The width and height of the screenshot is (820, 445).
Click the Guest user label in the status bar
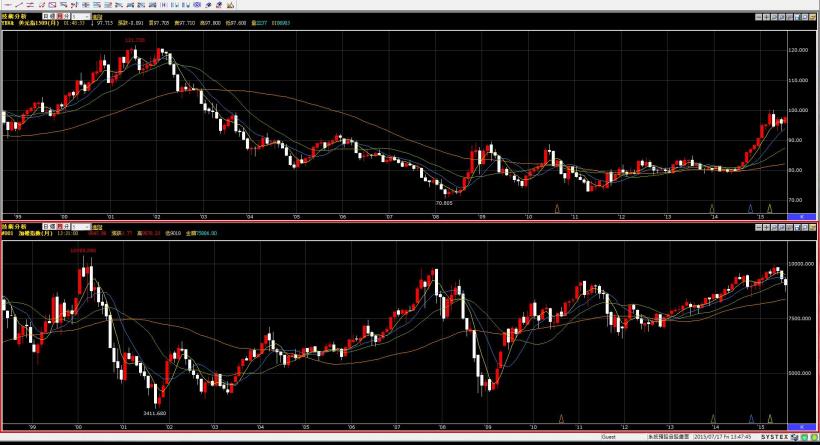(608, 438)
